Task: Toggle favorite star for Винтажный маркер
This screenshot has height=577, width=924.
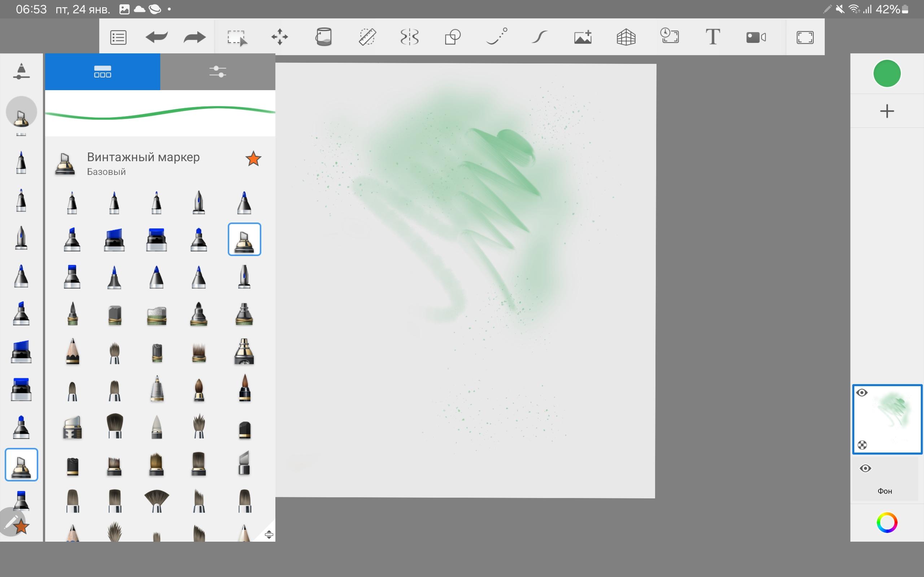Action: (253, 159)
